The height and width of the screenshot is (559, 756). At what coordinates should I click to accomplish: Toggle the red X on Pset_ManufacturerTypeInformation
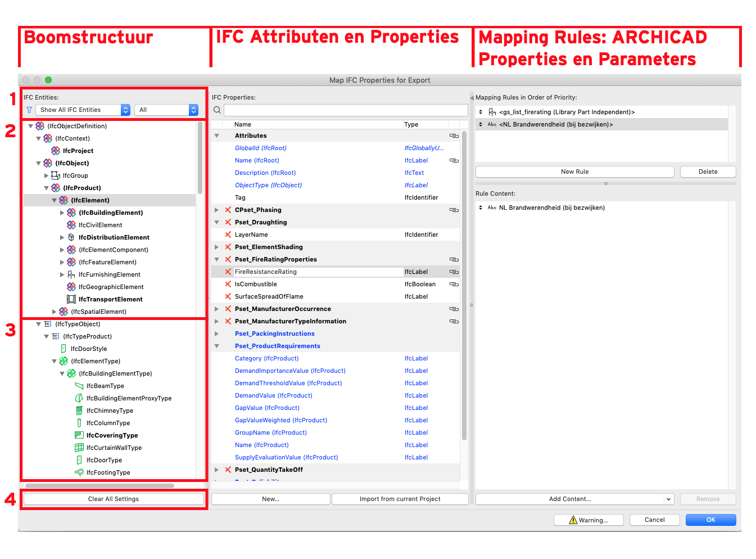[x=228, y=321]
